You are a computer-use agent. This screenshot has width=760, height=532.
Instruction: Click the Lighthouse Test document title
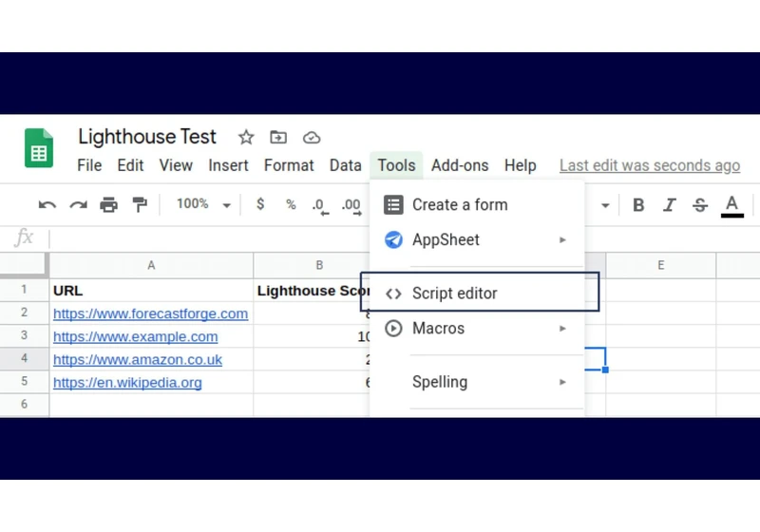147,137
